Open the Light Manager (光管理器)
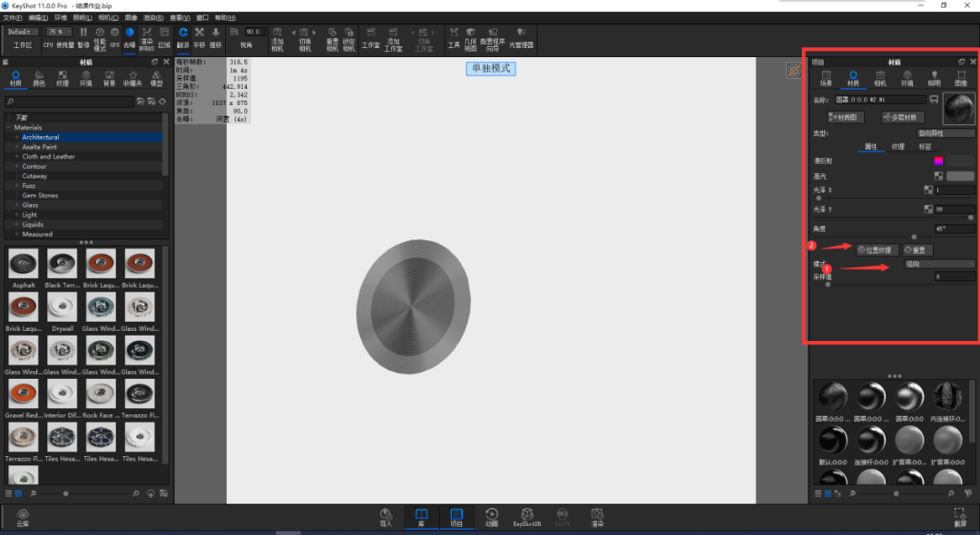This screenshot has height=535, width=980. coord(521,37)
